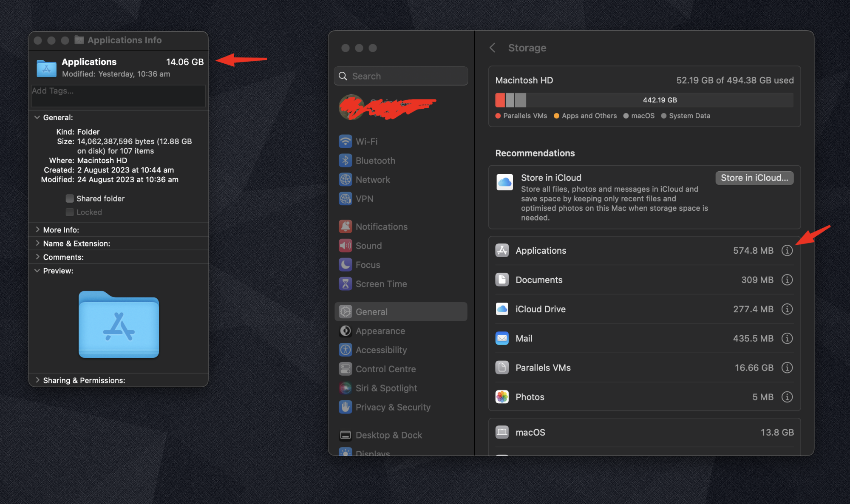Click the Parallels VMs row label

click(543, 368)
